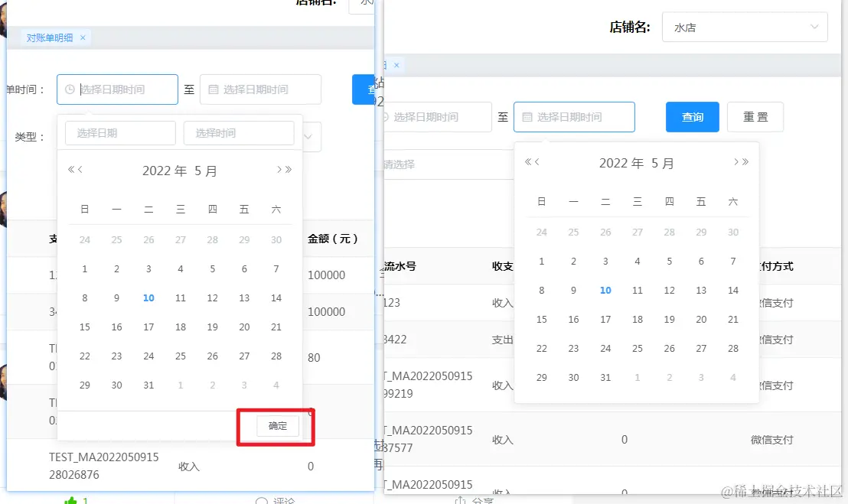Go to next month in right calendar
The width and height of the screenshot is (848, 504).
[736, 162]
